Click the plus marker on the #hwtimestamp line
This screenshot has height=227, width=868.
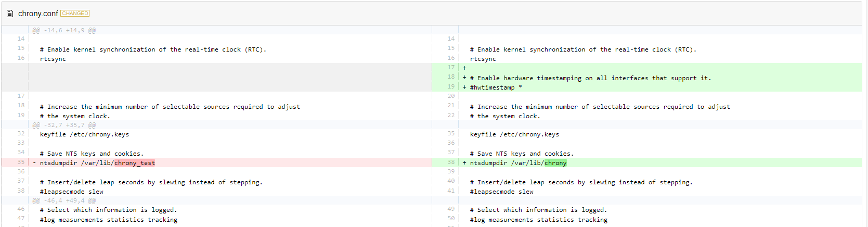coord(464,87)
